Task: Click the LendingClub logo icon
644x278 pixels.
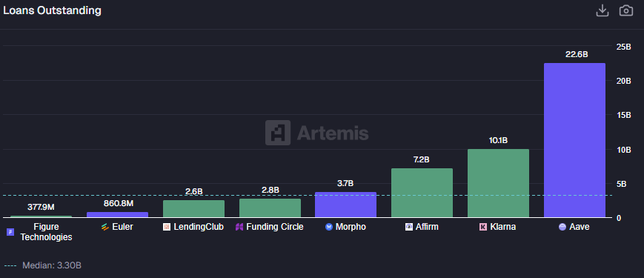Action: coord(167,227)
